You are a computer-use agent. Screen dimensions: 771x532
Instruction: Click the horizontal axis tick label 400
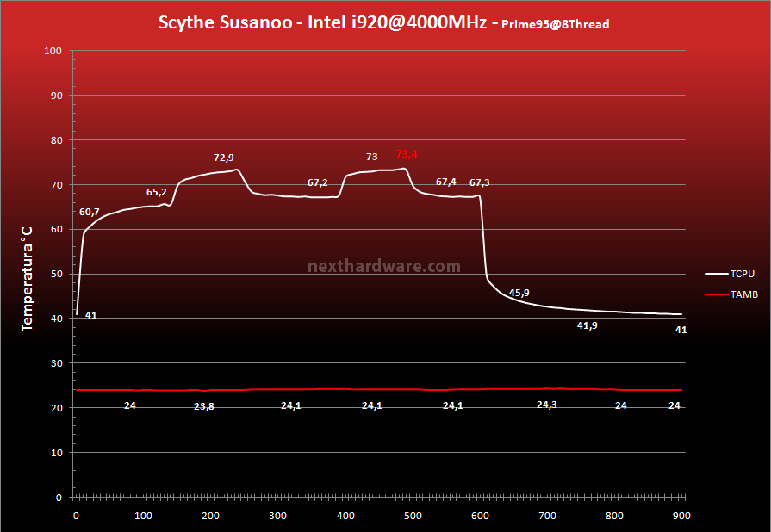(345, 516)
